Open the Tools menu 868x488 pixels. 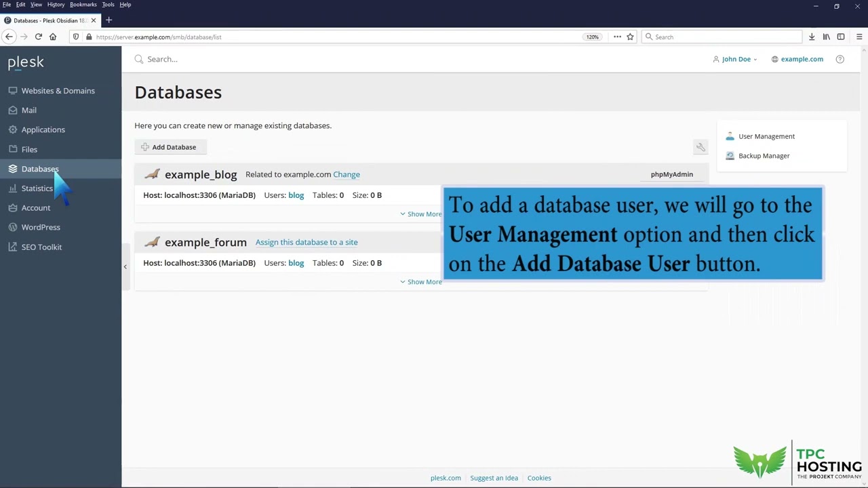[108, 5]
